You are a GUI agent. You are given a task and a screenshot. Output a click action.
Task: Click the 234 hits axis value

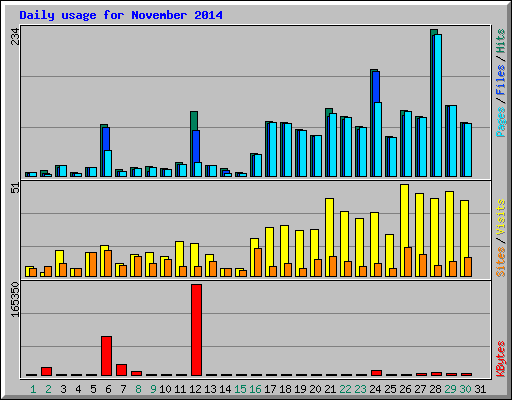click(x=15, y=36)
